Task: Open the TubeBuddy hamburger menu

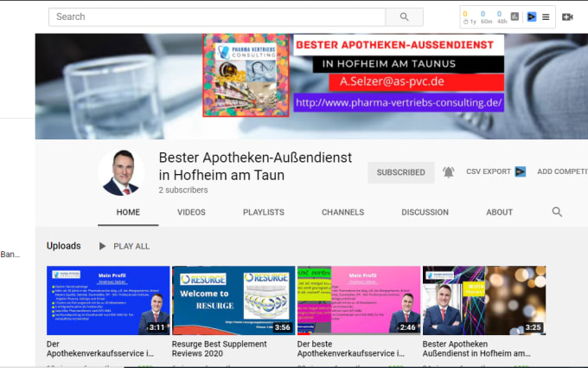Action: (x=546, y=17)
